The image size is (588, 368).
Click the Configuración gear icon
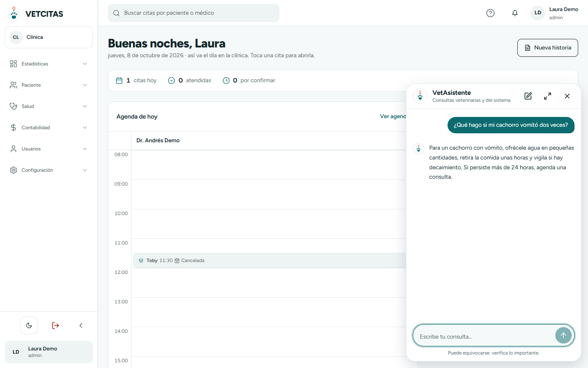(x=13, y=170)
